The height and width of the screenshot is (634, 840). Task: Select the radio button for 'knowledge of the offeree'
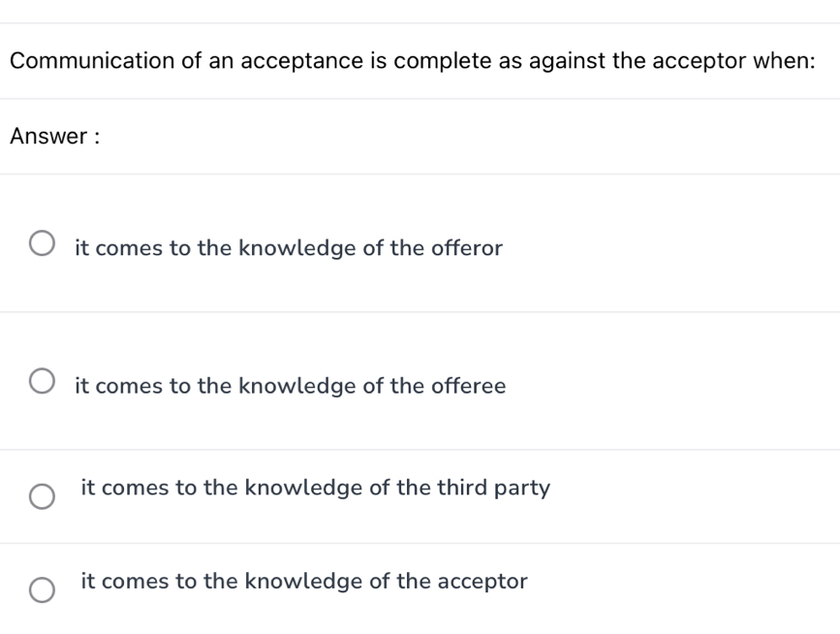coord(43,381)
